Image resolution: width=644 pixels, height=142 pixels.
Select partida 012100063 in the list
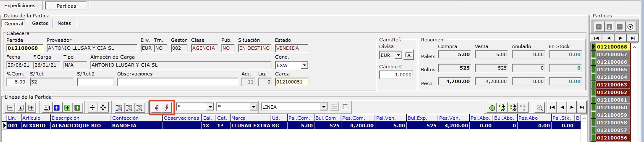(x=612, y=85)
